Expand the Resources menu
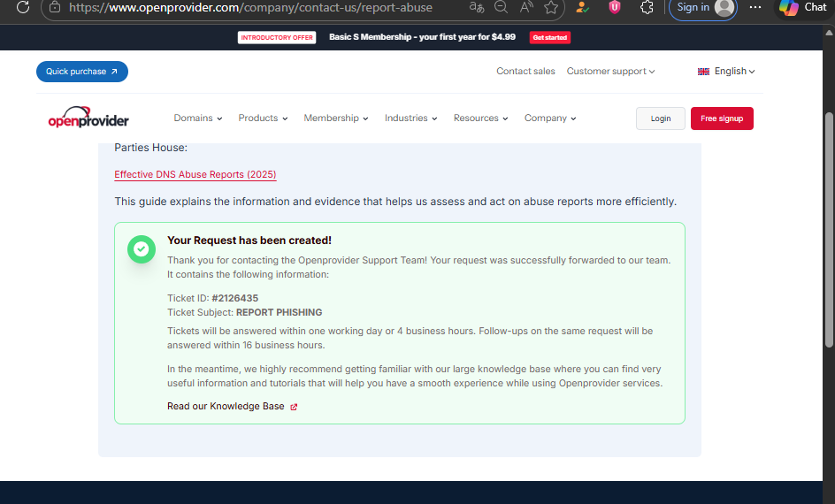The width and height of the screenshot is (835, 504). point(481,118)
